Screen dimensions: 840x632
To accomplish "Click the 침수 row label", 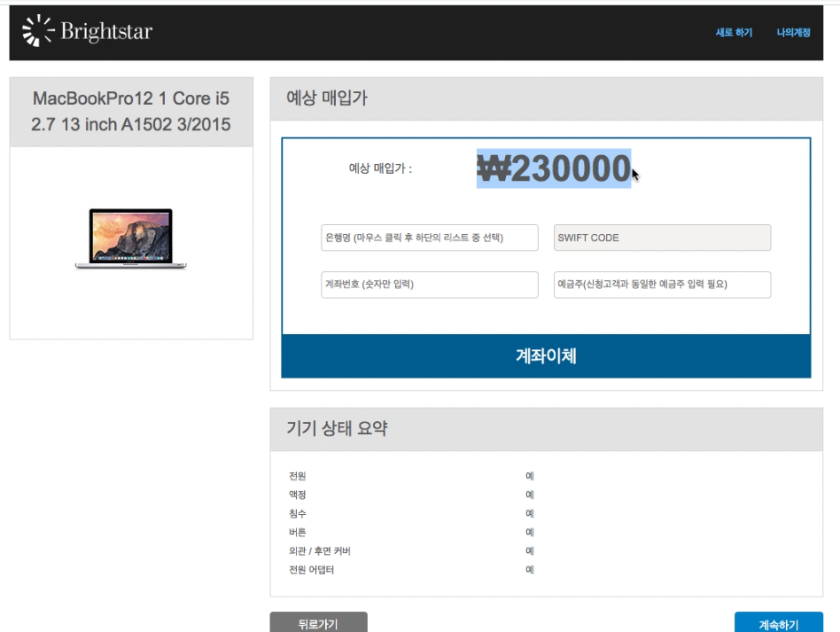I will click(298, 513).
